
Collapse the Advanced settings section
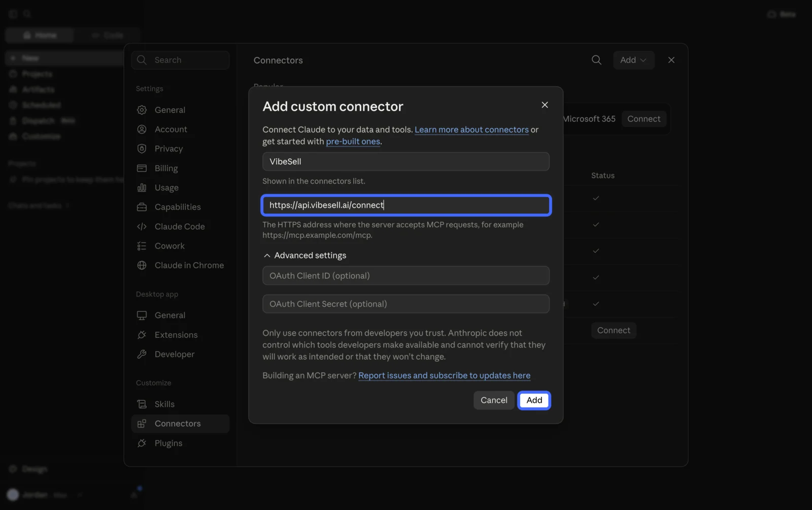[x=304, y=256]
